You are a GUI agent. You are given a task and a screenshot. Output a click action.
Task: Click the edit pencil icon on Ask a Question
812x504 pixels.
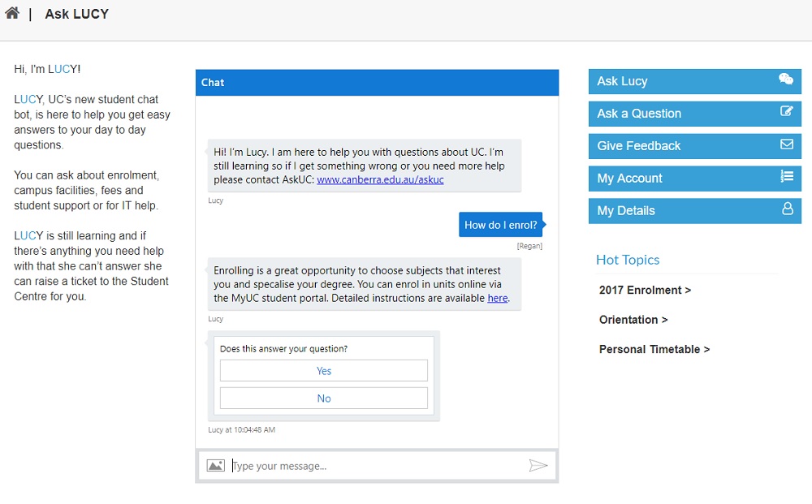click(786, 111)
